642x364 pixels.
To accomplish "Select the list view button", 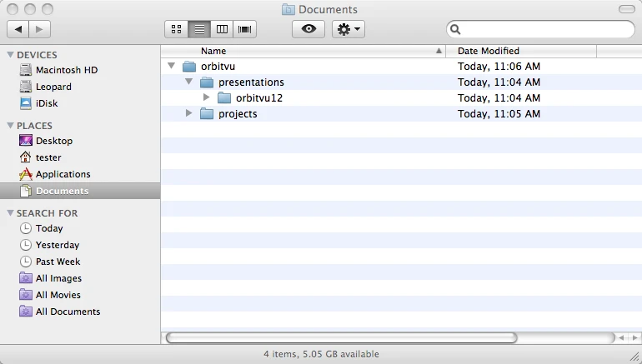I will point(199,29).
